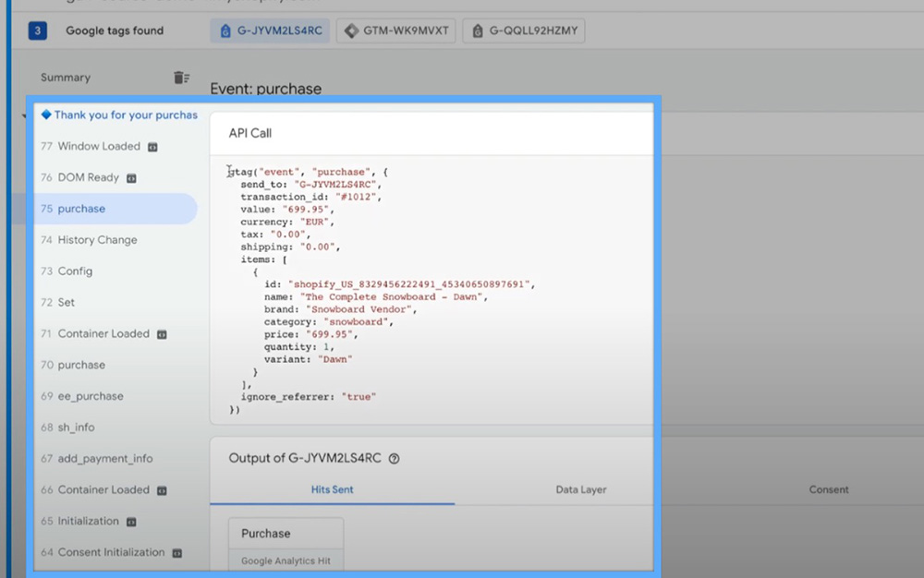Click the icon beside Initialization

tap(131, 522)
